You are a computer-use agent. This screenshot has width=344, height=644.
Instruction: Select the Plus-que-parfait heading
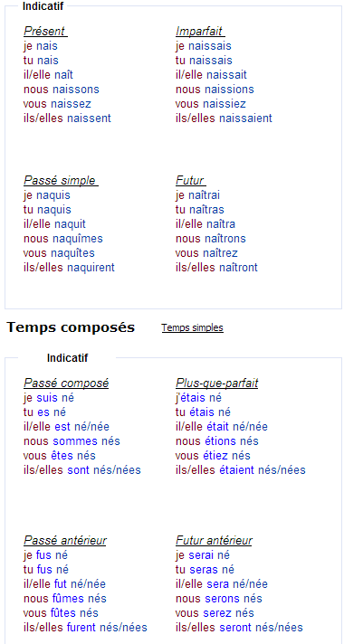[x=217, y=384]
